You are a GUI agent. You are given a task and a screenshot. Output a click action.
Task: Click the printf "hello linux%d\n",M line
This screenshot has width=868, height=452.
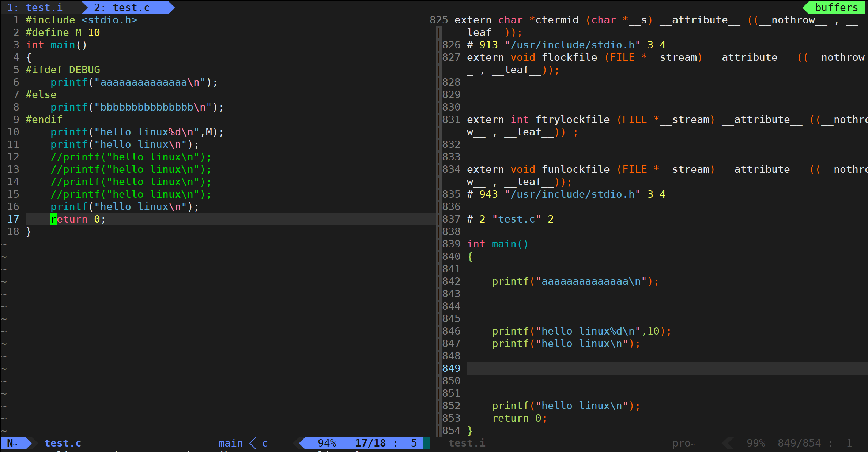coord(137,132)
